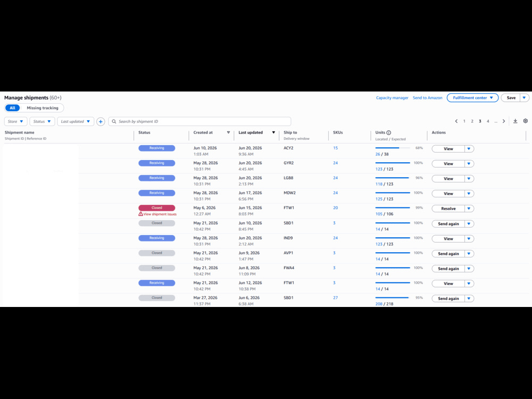
Task: Click the Mar 27, 2026 created date
Action: (x=205, y=297)
